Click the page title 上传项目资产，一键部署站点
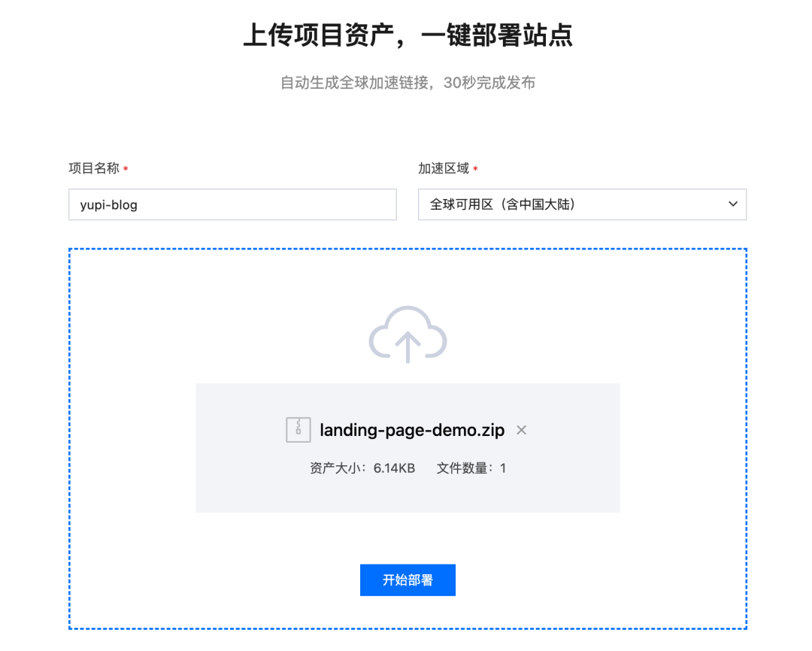The width and height of the screenshot is (812, 651). 408,35
